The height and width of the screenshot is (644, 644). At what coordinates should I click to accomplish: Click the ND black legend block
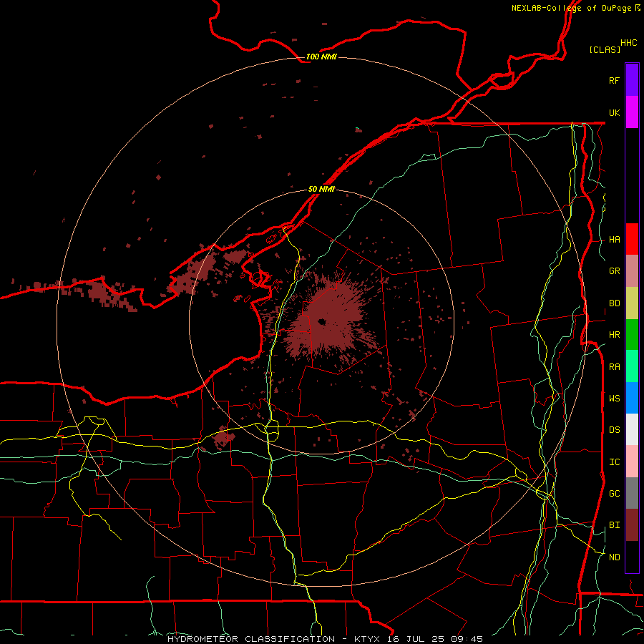632,557
